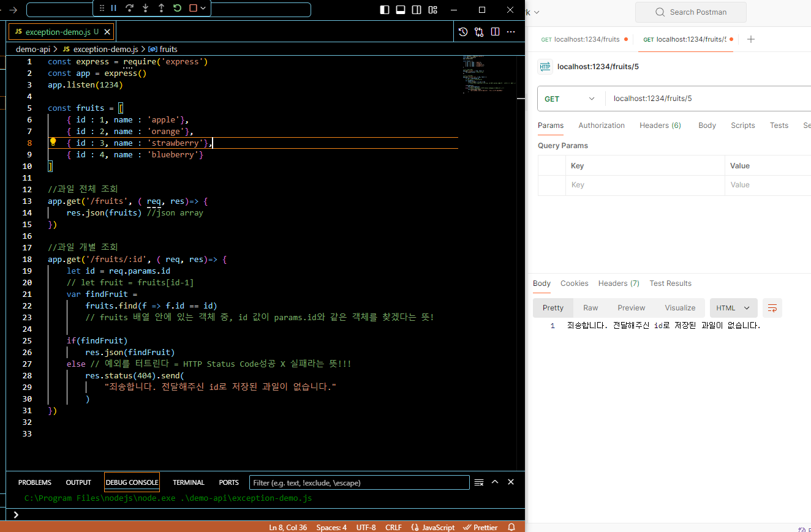Select the localhost:1234/fruits/5 request tab in Postman

tap(688, 39)
